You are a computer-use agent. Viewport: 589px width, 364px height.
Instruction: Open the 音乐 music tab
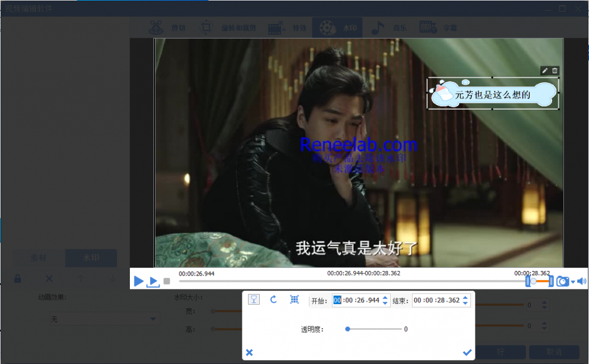[x=389, y=28]
